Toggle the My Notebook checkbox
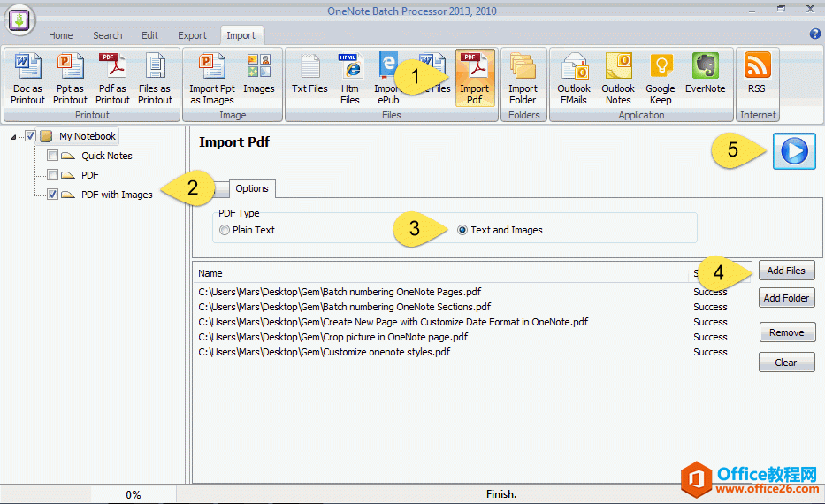 [x=31, y=136]
